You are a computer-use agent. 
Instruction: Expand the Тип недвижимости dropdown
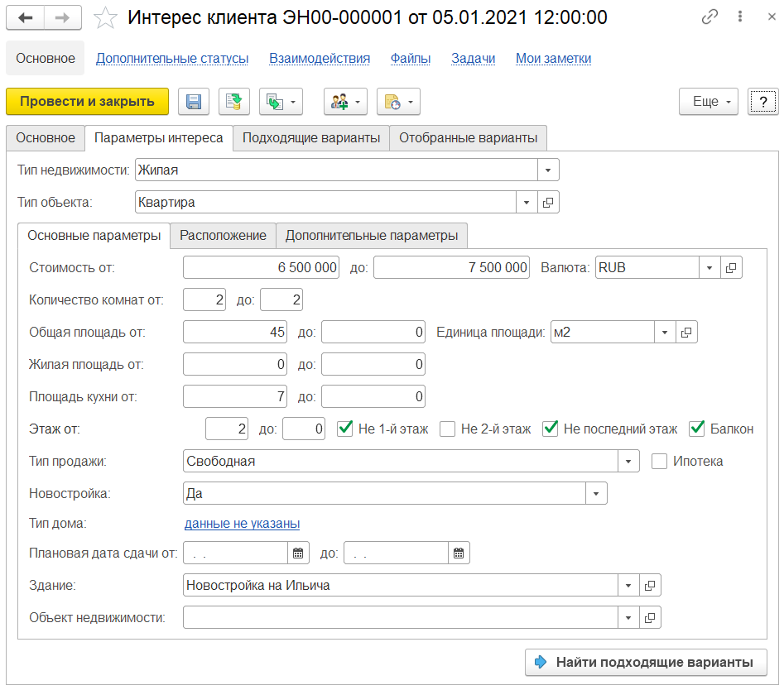[x=548, y=170]
